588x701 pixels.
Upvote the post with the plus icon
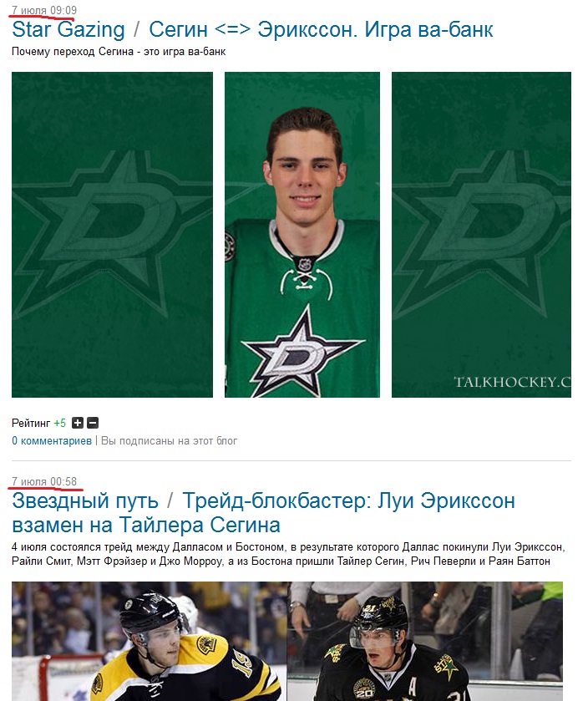click(78, 423)
